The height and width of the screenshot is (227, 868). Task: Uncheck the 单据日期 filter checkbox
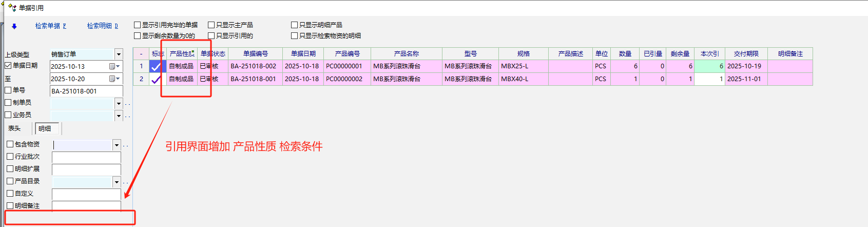8,66
